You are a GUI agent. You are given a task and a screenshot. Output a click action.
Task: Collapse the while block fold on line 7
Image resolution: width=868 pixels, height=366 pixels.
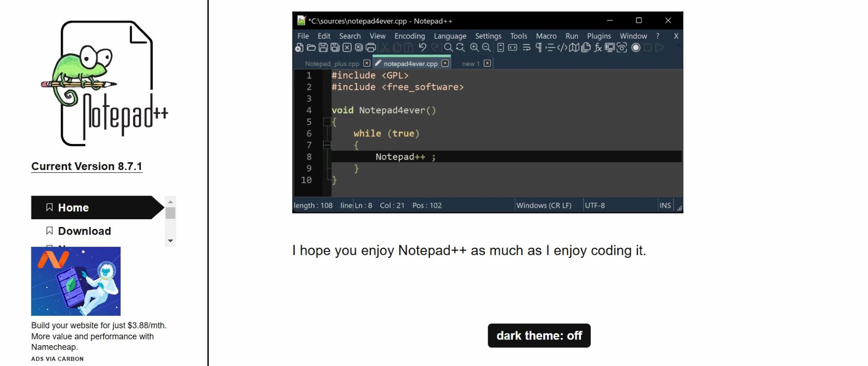327,145
